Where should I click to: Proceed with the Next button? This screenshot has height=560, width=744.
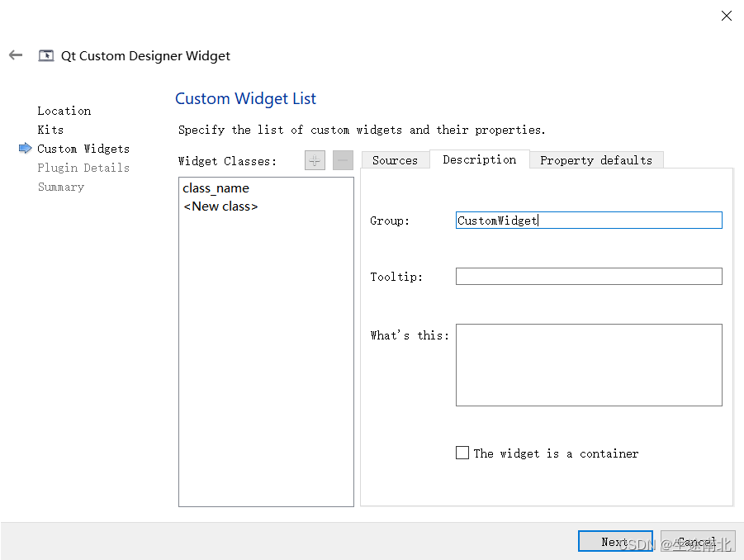click(x=615, y=542)
